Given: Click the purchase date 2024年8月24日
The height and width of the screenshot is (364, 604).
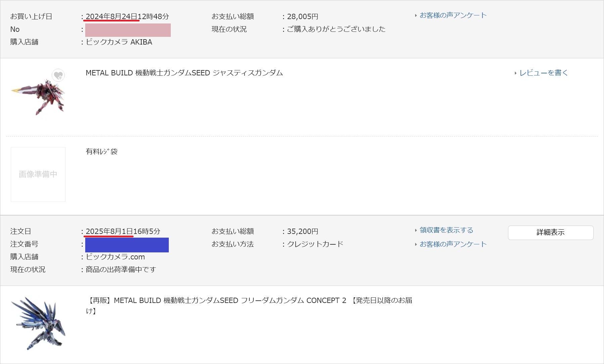Looking at the screenshot, I should coord(111,16).
